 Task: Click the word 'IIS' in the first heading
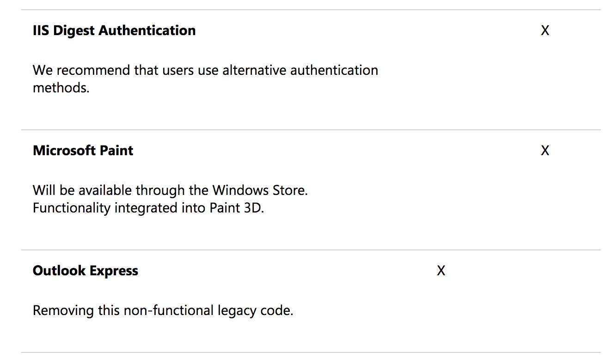point(41,30)
